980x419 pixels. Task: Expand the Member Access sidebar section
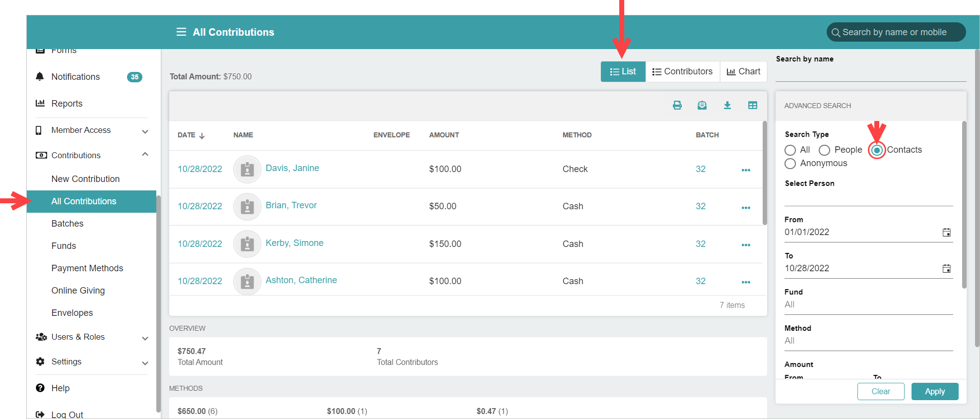click(145, 131)
